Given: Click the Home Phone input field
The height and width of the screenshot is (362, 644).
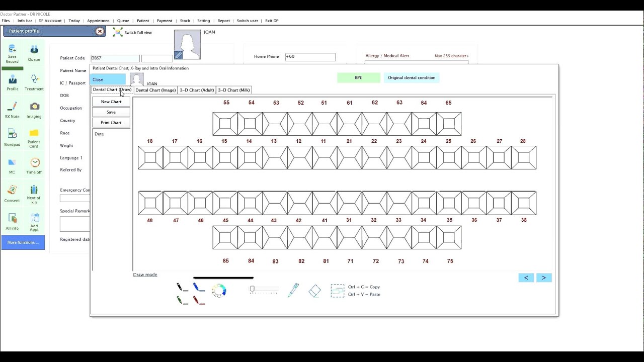Looking at the screenshot, I should tap(310, 57).
